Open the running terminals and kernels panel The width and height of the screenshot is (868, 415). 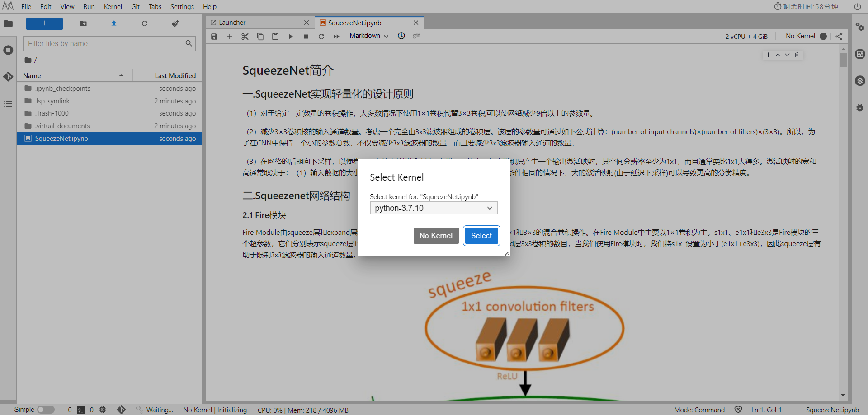pyautogui.click(x=8, y=50)
